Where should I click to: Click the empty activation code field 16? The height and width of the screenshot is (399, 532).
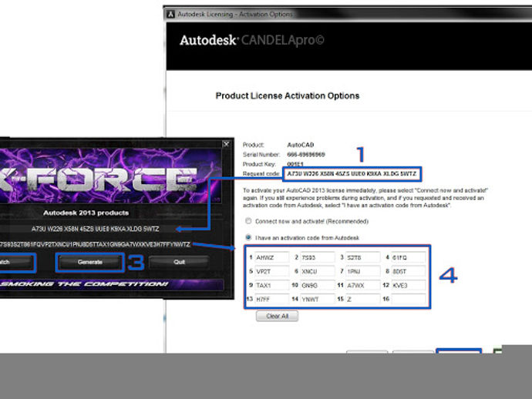coord(408,300)
